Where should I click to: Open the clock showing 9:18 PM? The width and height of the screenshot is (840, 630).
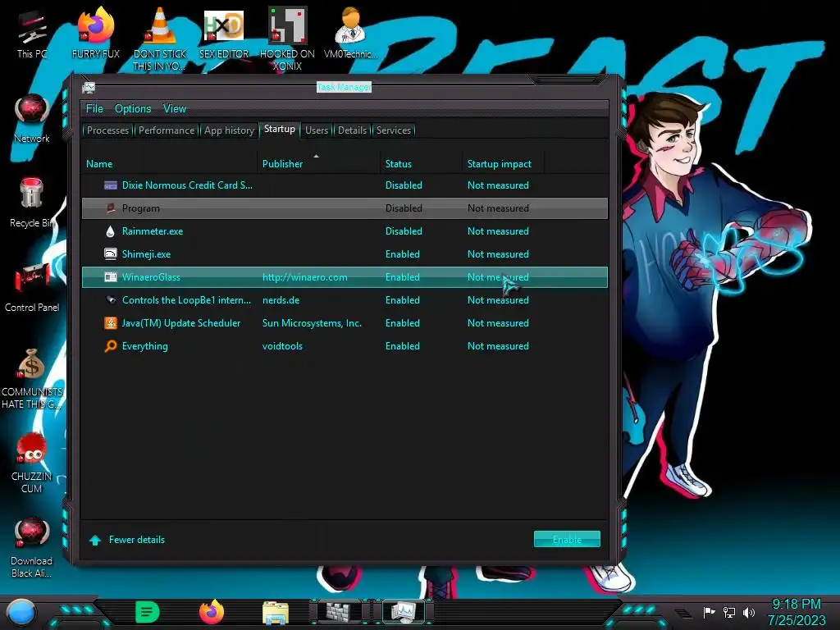(x=797, y=612)
